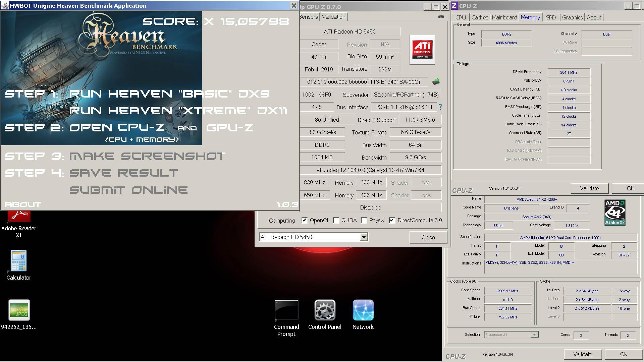Click the Multiplier x 11.0 value
The image size is (644, 362).
tap(508, 300)
